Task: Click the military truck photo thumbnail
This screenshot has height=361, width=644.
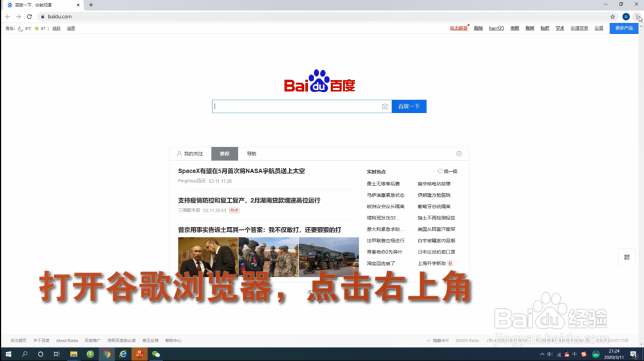Action: (328, 257)
